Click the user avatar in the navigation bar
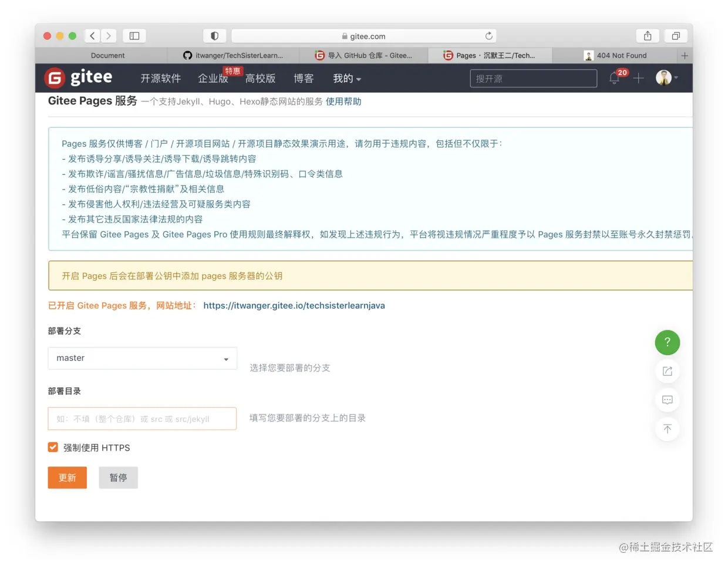Image resolution: width=728 pixels, height=568 pixels. coord(663,77)
